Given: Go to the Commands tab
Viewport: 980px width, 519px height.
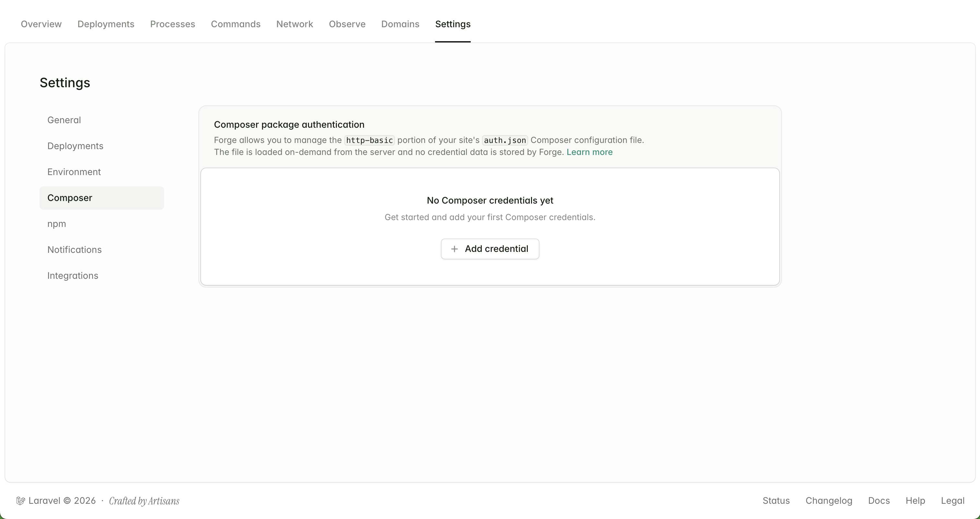Looking at the screenshot, I should click(x=236, y=24).
